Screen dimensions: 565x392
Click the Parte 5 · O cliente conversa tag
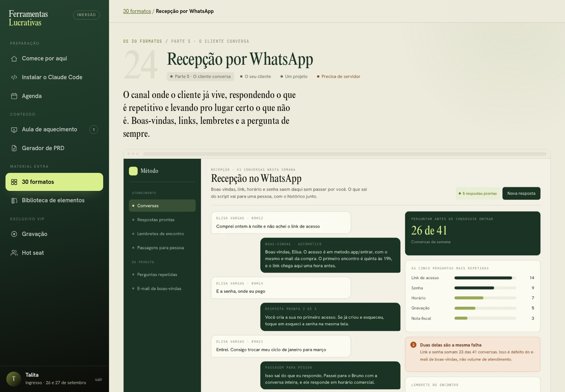coord(200,76)
